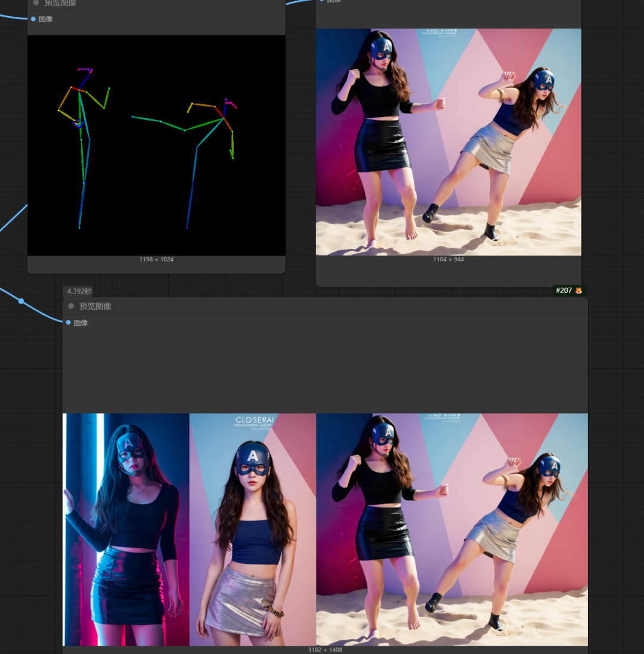
Task: Click the 图像 label on the bottom node
Action: [x=81, y=323]
